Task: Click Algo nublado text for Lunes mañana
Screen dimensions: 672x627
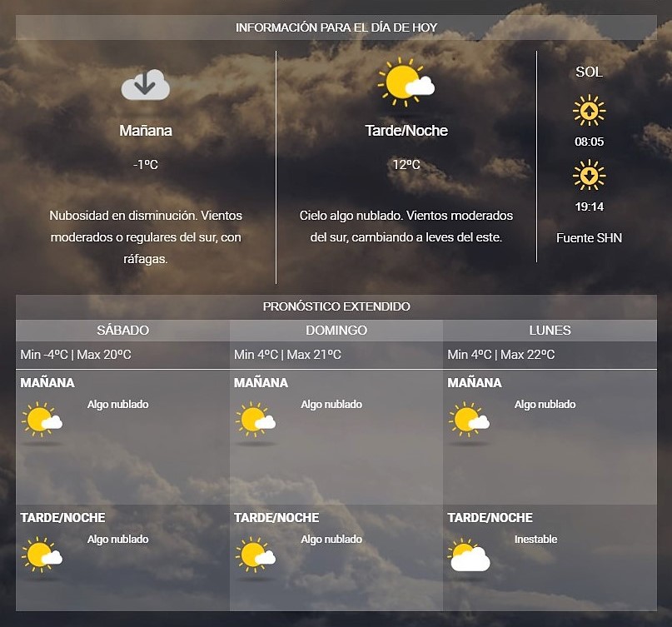Action: coord(545,405)
